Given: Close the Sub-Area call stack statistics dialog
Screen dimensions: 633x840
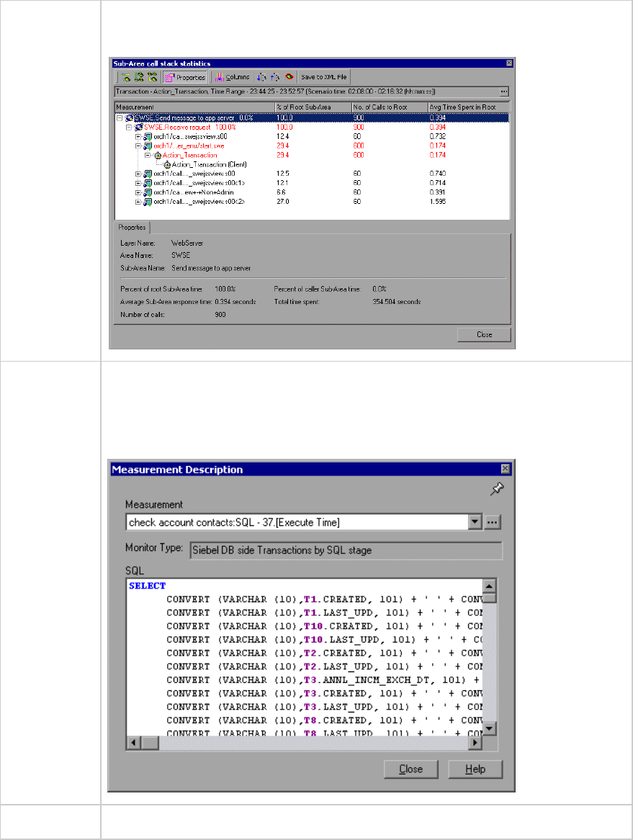Looking at the screenshot, I should 484,335.
